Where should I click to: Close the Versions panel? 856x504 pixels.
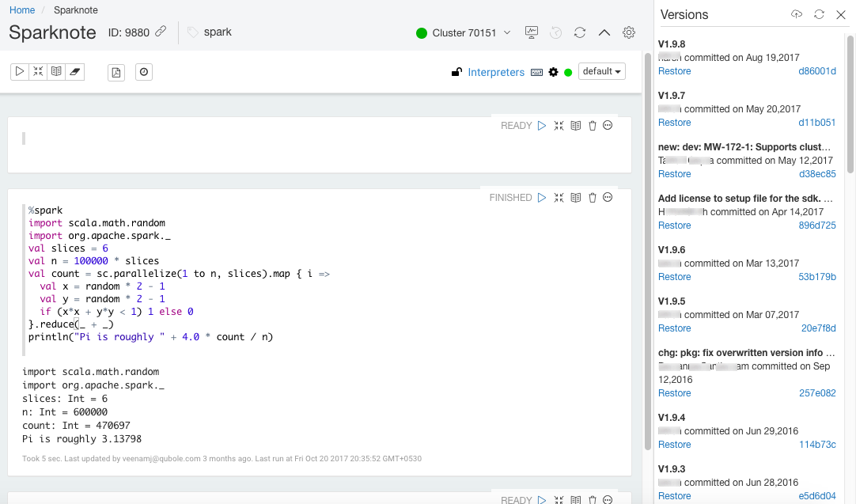point(841,15)
